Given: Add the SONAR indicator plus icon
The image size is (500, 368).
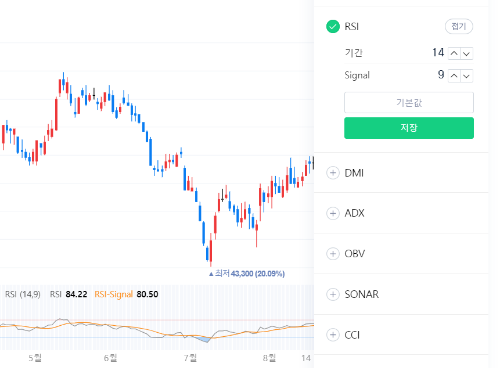Looking at the screenshot, I should pyautogui.click(x=333, y=294).
